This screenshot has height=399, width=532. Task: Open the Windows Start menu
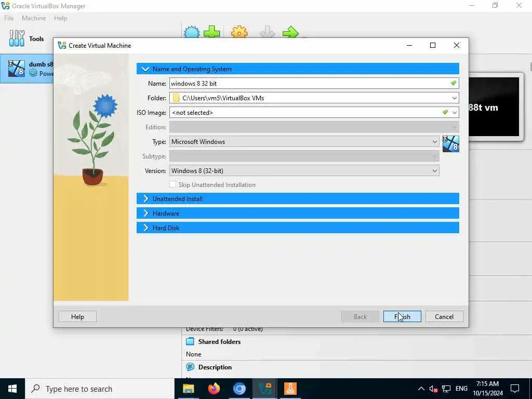(12, 389)
